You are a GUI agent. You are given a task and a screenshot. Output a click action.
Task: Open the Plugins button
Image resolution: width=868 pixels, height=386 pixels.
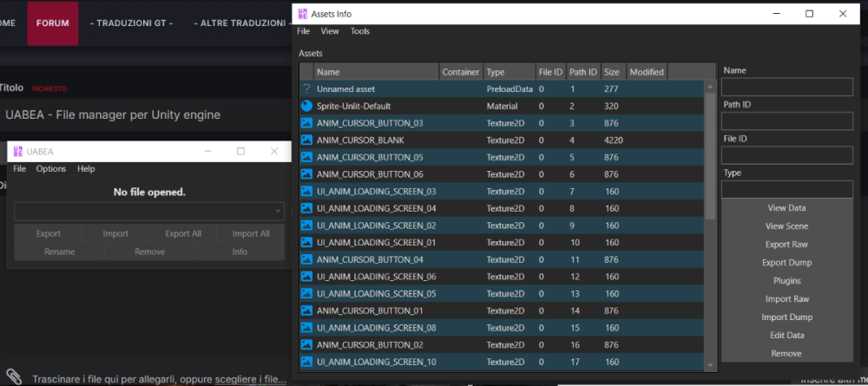786,281
